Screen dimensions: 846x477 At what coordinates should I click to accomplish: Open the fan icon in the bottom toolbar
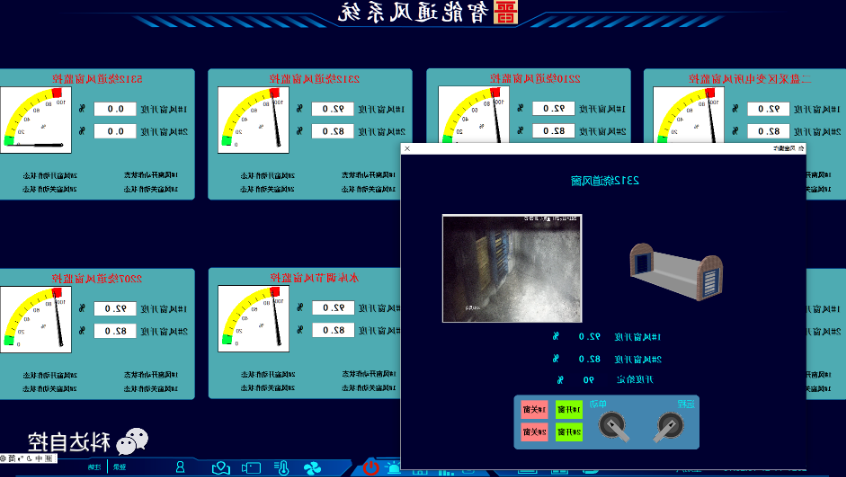pyautogui.click(x=311, y=467)
